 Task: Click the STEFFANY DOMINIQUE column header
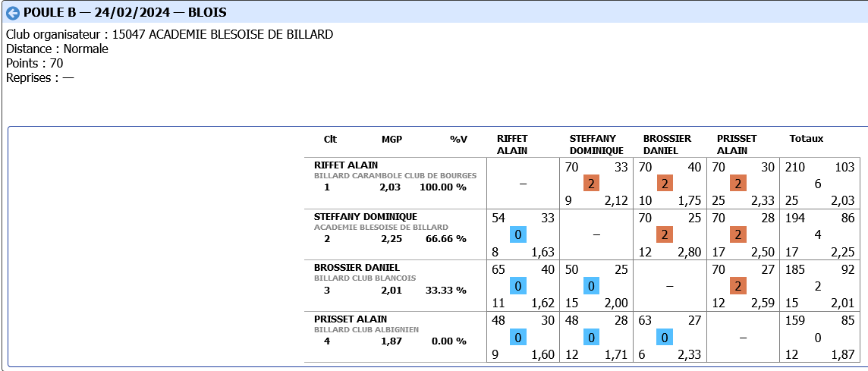pos(596,144)
